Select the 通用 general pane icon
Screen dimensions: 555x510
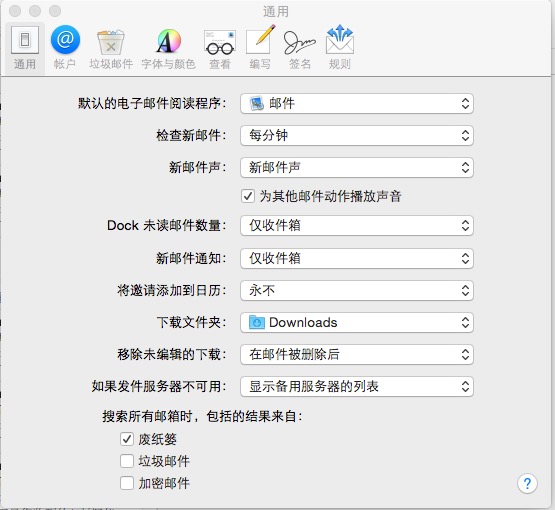[x=25, y=48]
